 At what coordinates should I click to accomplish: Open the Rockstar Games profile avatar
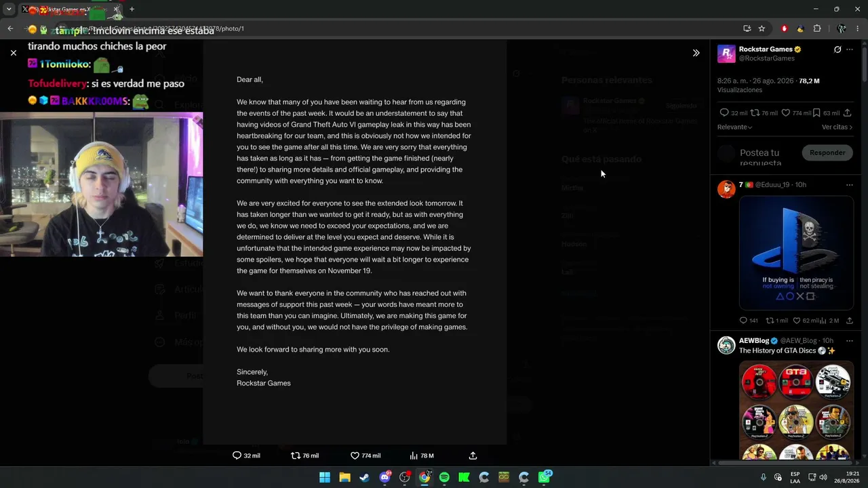[726, 54]
